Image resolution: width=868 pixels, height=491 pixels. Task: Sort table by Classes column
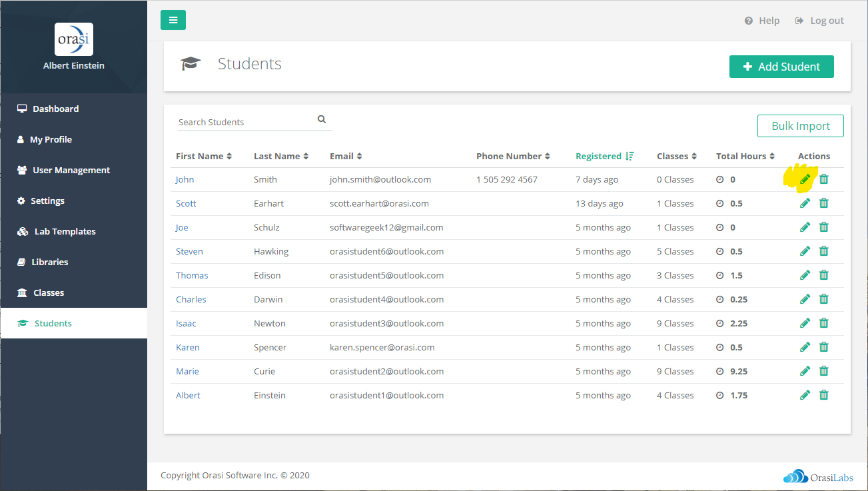point(677,156)
